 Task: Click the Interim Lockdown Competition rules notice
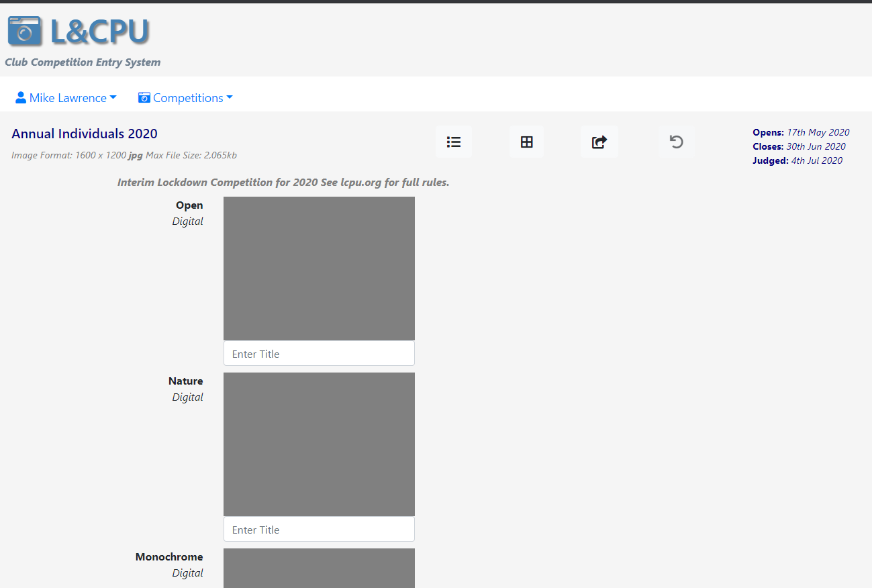point(283,183)
